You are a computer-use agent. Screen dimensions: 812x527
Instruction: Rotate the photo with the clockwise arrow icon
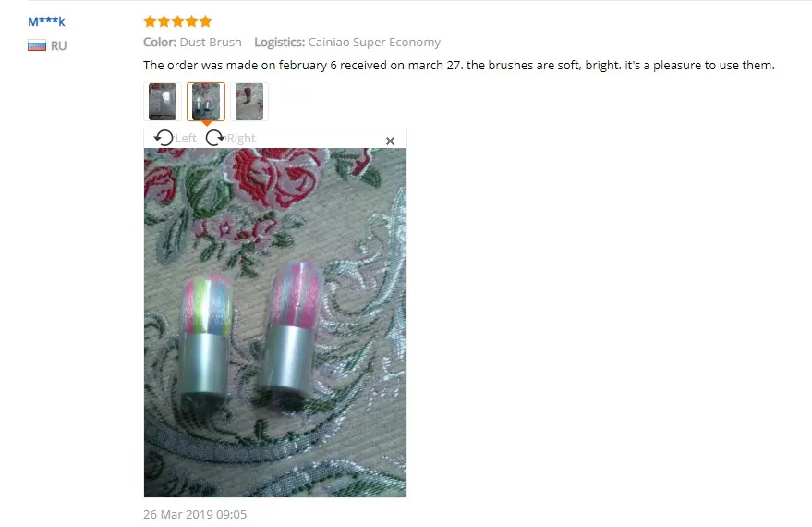215,138
